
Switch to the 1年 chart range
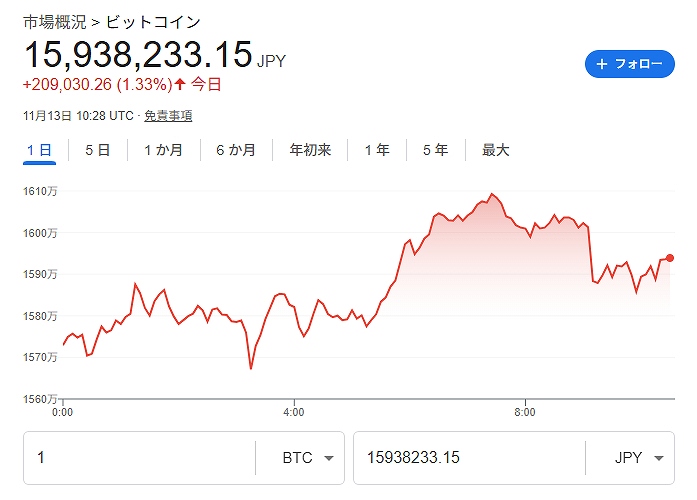(377, 150)
